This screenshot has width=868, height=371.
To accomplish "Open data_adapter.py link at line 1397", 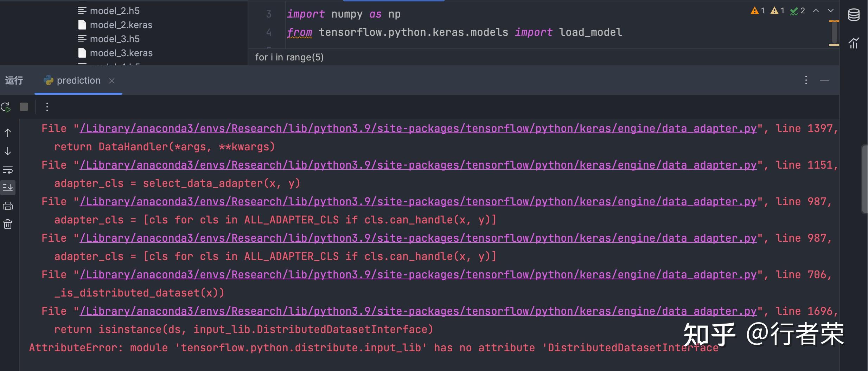I will click(418, 129).
